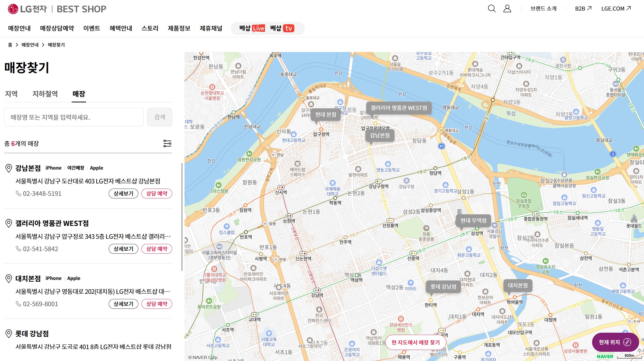The height and width of the screenshot is (361, 644).
Task: Click location pin icon for 강남본점
Action: pos(9,168)
